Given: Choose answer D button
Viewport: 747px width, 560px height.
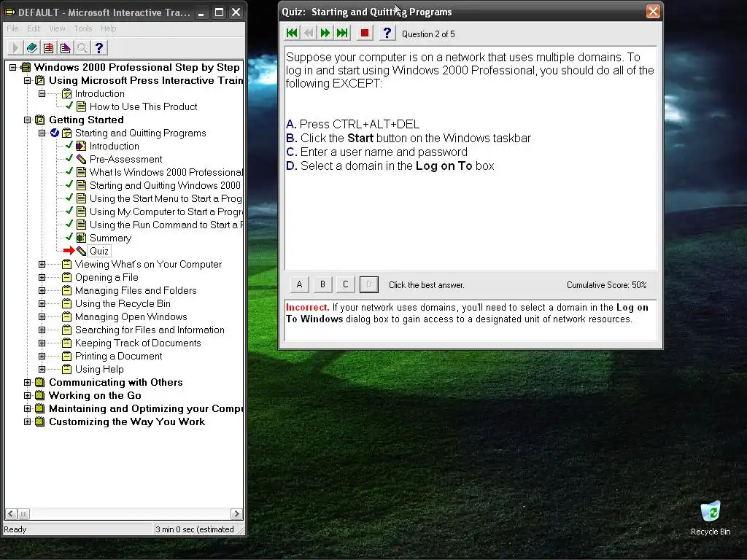Looking at the screenshot, I should (x=368, y=284).
